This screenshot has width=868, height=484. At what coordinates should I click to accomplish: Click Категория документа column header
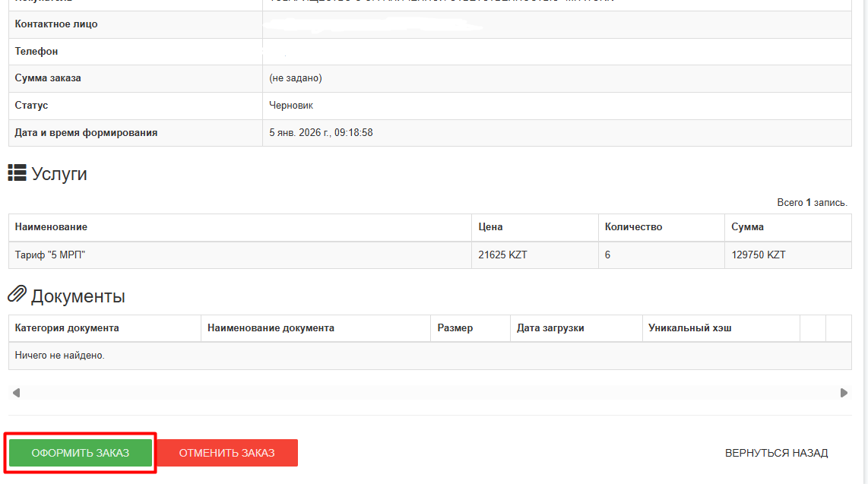67,328
